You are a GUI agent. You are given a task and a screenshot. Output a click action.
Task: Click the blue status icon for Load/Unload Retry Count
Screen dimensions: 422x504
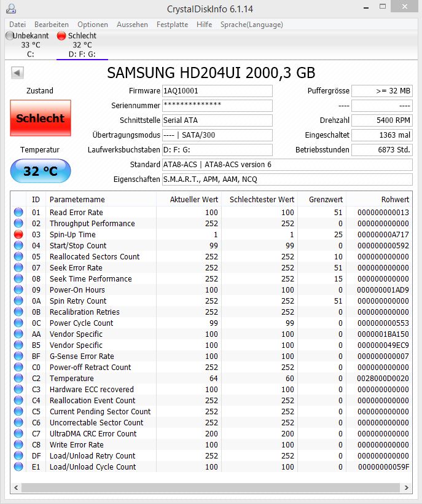(18, 456)
